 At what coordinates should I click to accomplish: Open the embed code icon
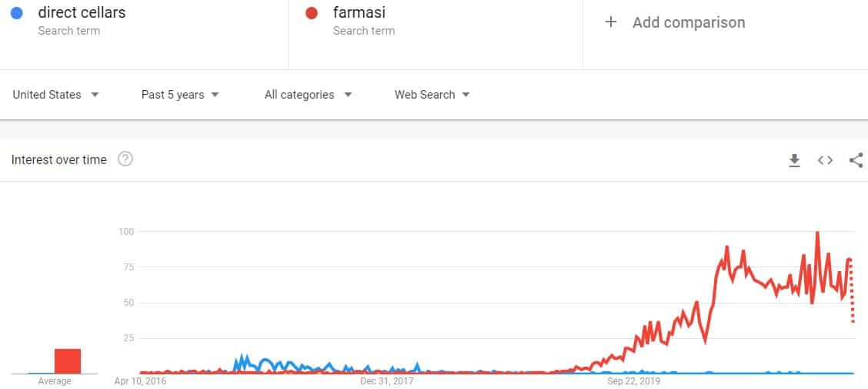(x=825, y=160)
